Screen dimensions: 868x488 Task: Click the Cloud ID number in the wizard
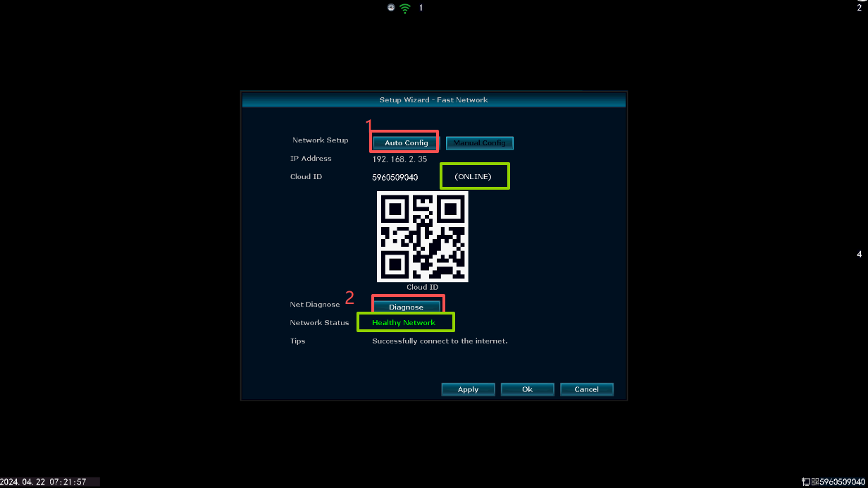click(x=395, y=177)
